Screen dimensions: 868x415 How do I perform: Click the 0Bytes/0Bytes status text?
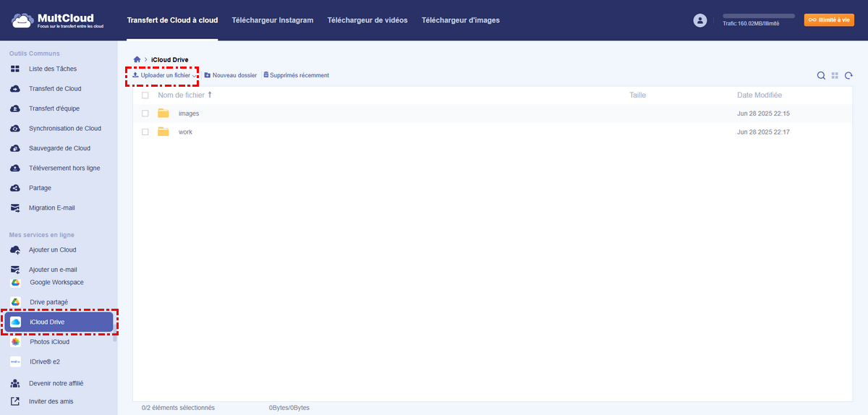click(x=289, y=408)
